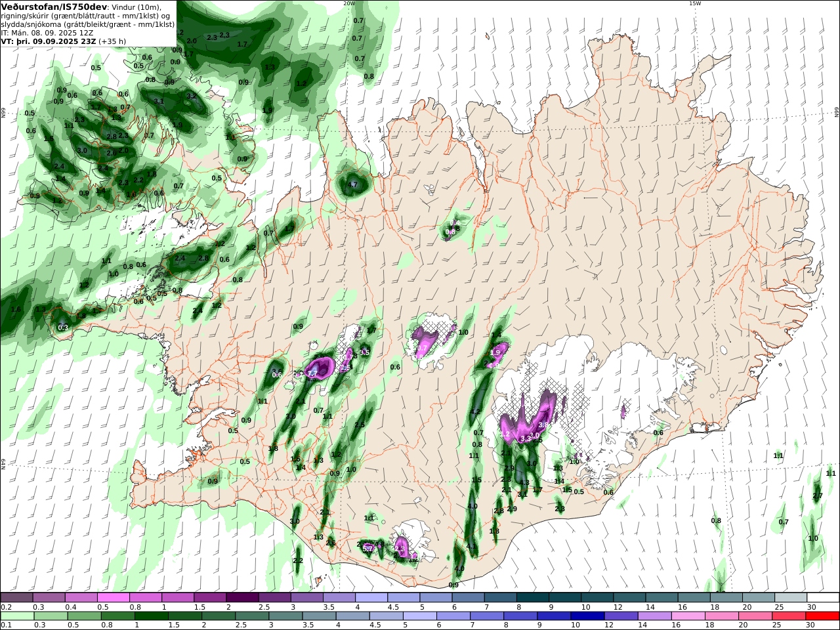The height and width of the screenshot is (630, 840).
Task: Pick the light pink swatch between 16 and 18, lower scale
Action: 688,616
